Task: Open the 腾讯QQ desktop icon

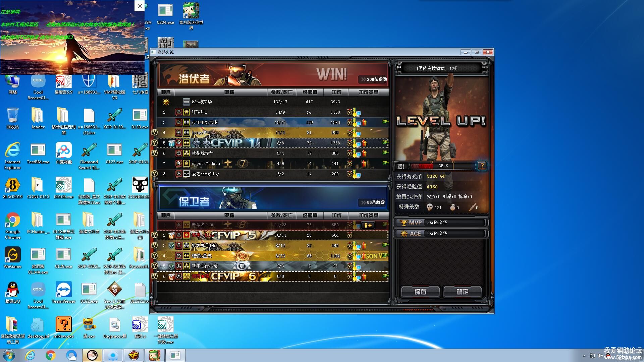Action: (13, 293)
